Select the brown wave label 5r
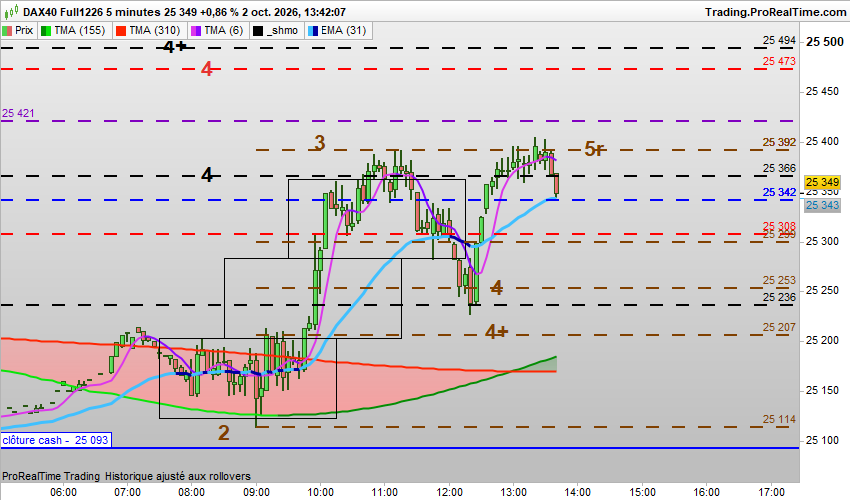Image resolution: width=850 pixels, height=500 pixels. click(x=594, y=149)
